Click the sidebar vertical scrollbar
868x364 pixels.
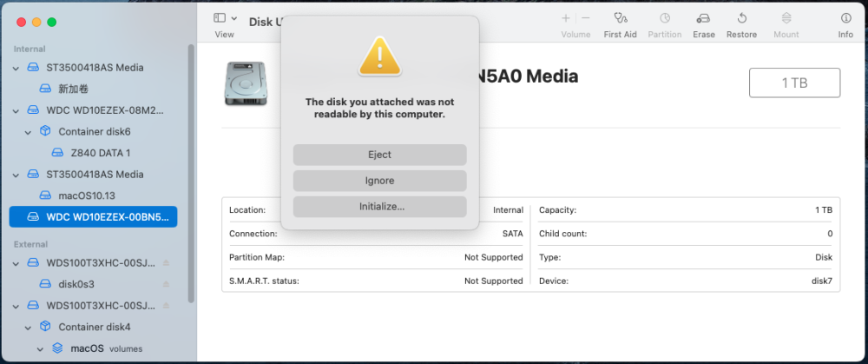point(191,174)
